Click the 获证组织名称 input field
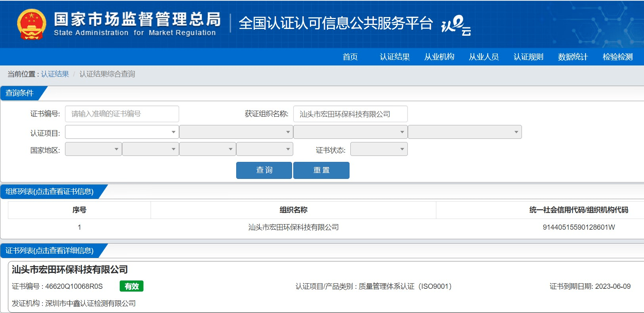The image size is (644, 313). [350, 114]
